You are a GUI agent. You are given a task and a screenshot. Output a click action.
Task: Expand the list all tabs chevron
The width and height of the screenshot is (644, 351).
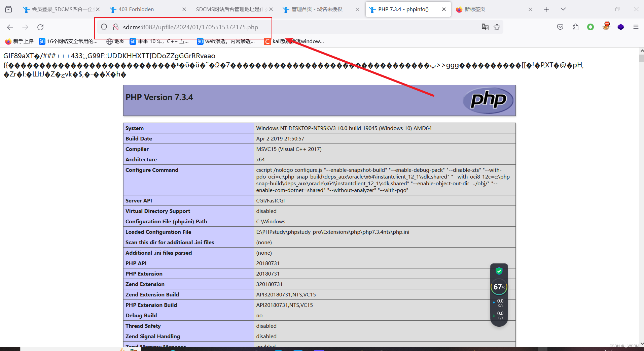click(x=563, y=9)
